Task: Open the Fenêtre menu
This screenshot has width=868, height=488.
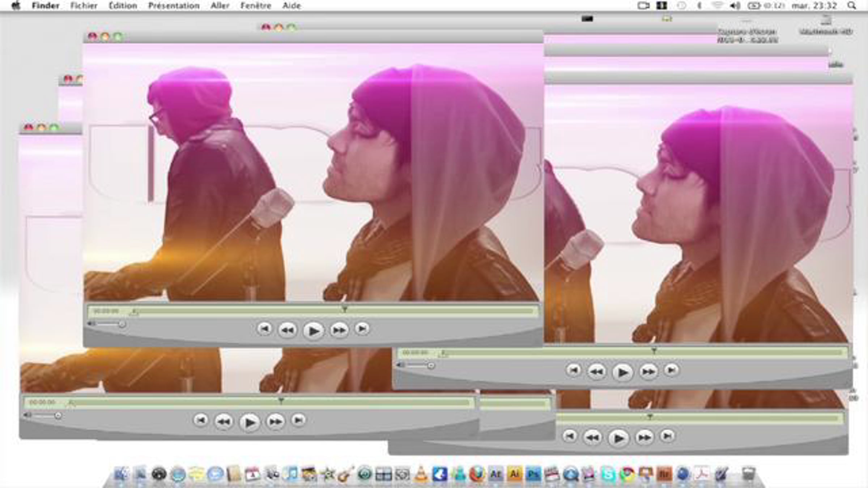Action: pos(256,6)
